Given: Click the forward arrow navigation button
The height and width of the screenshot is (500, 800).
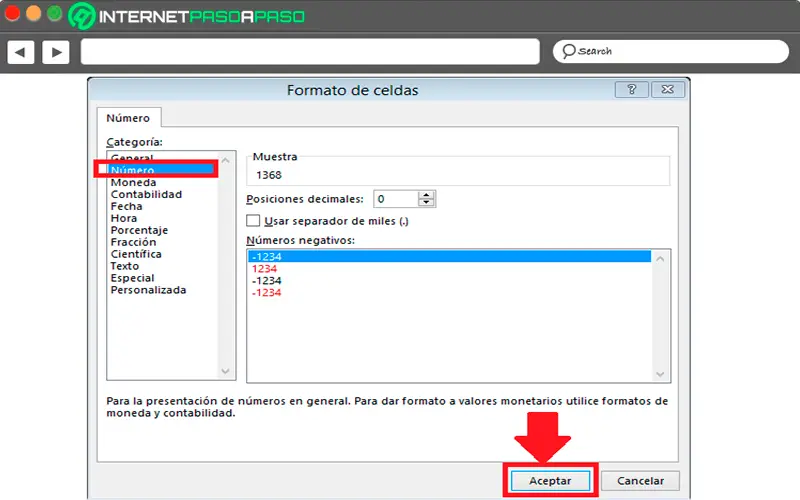Looking at the screenshot, I should coord(56,52).
